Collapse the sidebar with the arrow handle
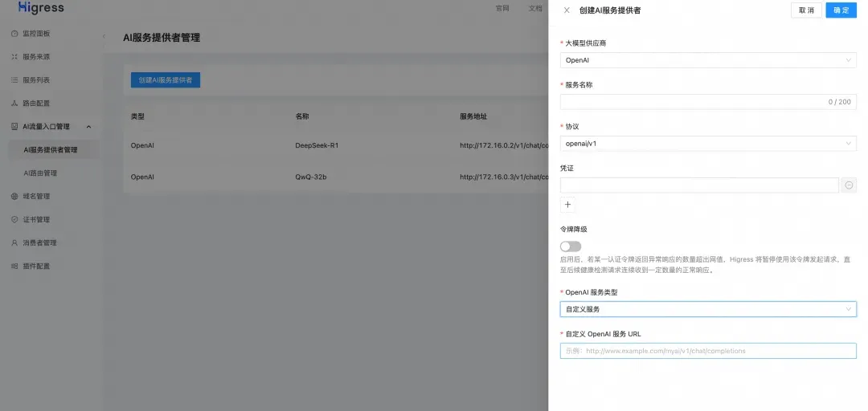Image resolution: width=868 pixels, height=411 pixels. click(104, 36)
